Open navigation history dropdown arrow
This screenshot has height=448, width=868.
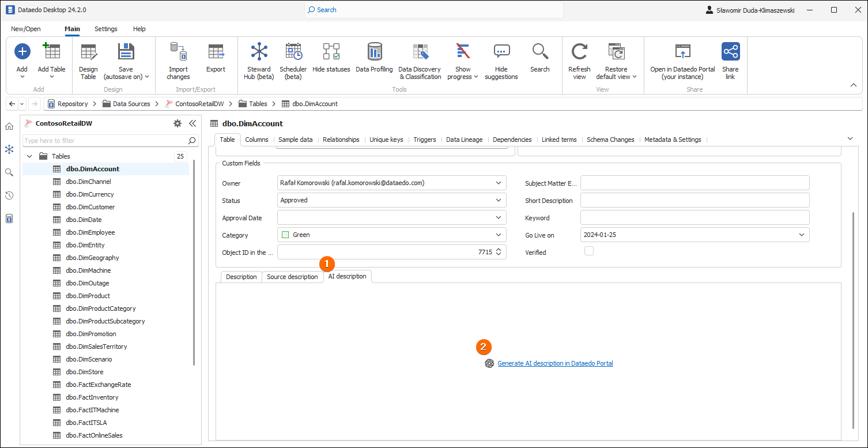pos(22,104)
